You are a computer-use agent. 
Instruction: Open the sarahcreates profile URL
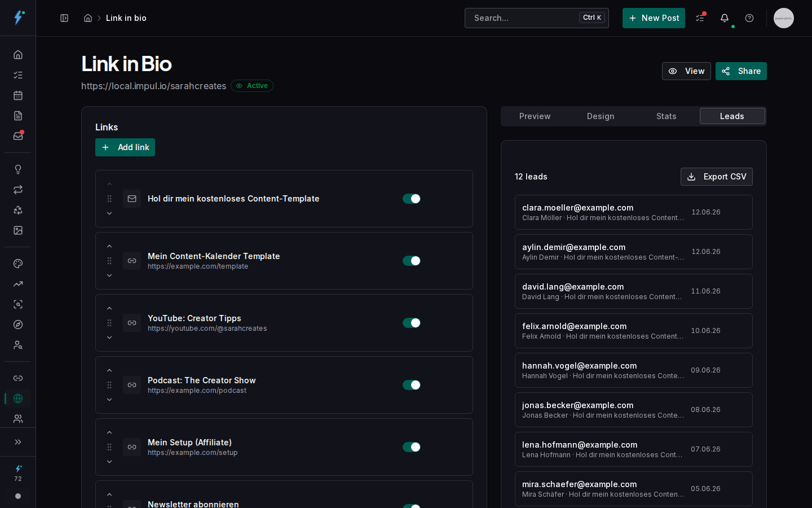tap(153, 86)
